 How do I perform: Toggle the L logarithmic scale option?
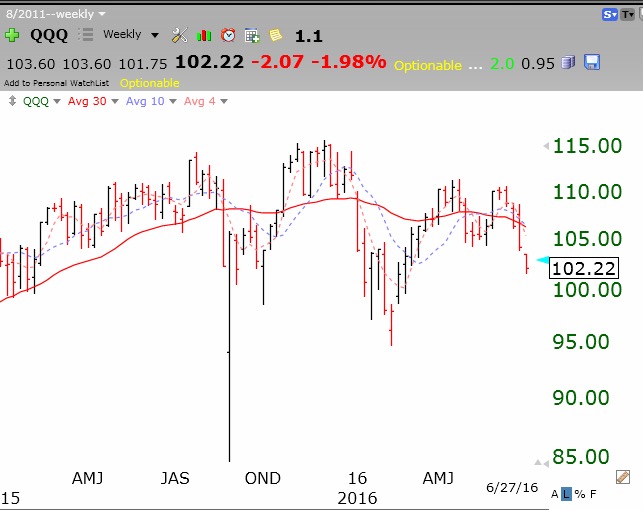pyautogui.click(x=566, y=494)
